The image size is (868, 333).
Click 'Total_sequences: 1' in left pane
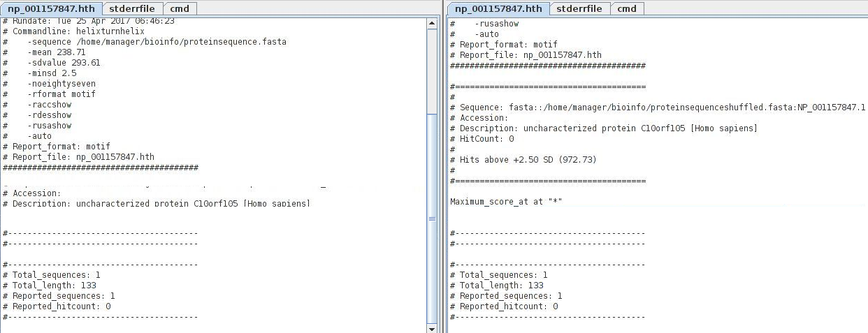[56, 274]
